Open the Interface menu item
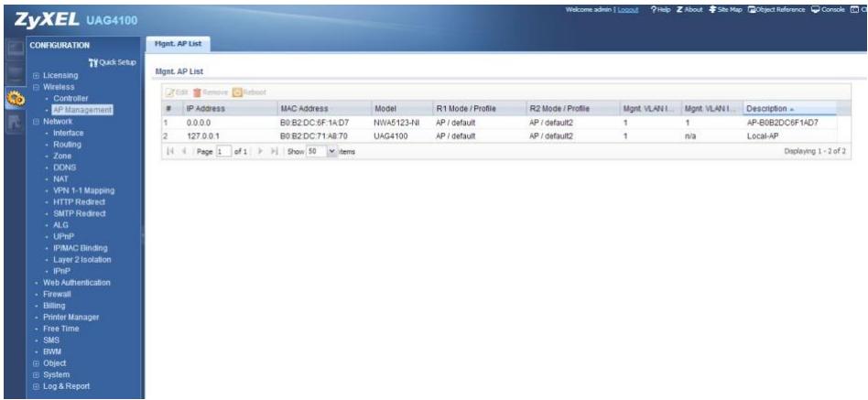Image resolution: width=868 pixels, height=400 pixels. 69,133
